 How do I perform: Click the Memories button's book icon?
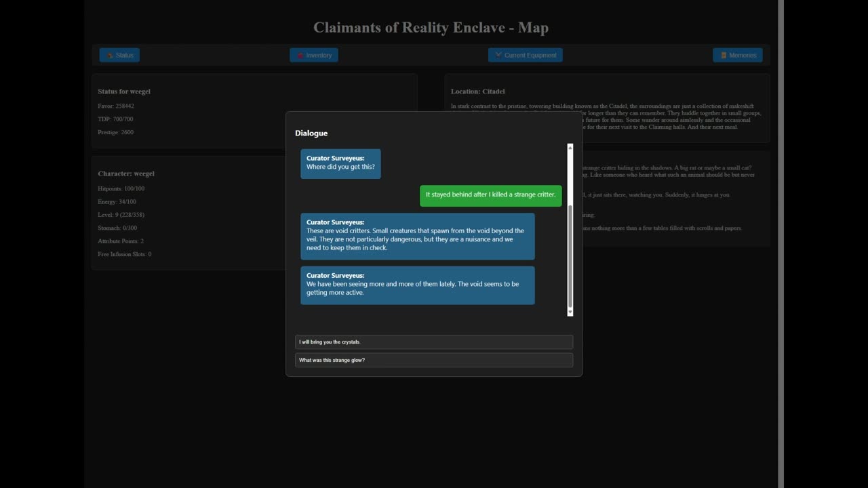pos(724,56)
